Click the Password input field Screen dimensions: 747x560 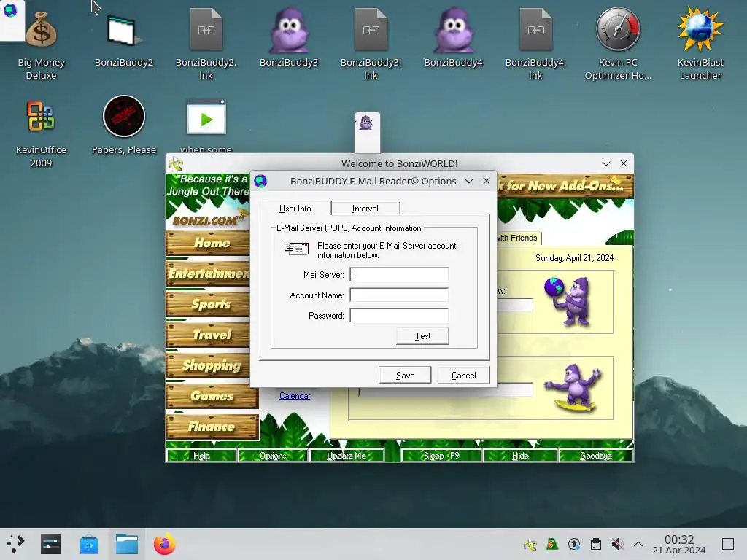pyautogui.click(x=399, y=315)
